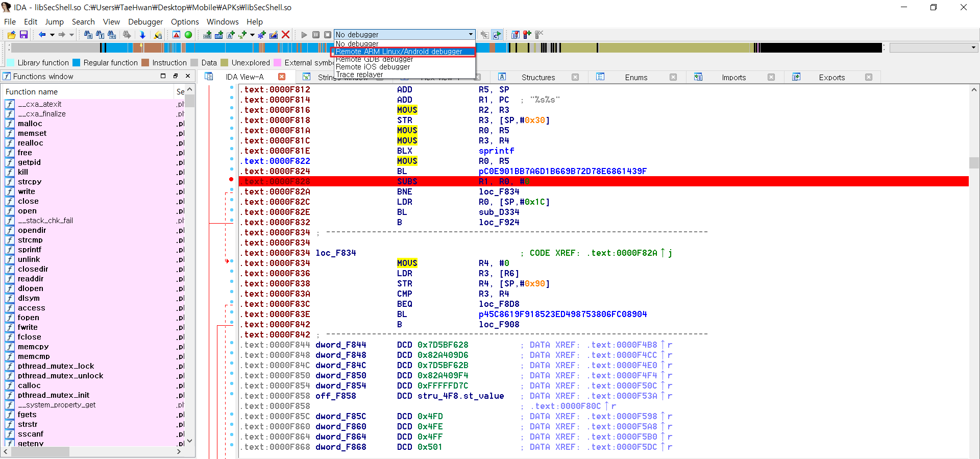Screen dimensions: 980x459
Task: Click the binoculars search-text icon
Action: tap(100, 35)
